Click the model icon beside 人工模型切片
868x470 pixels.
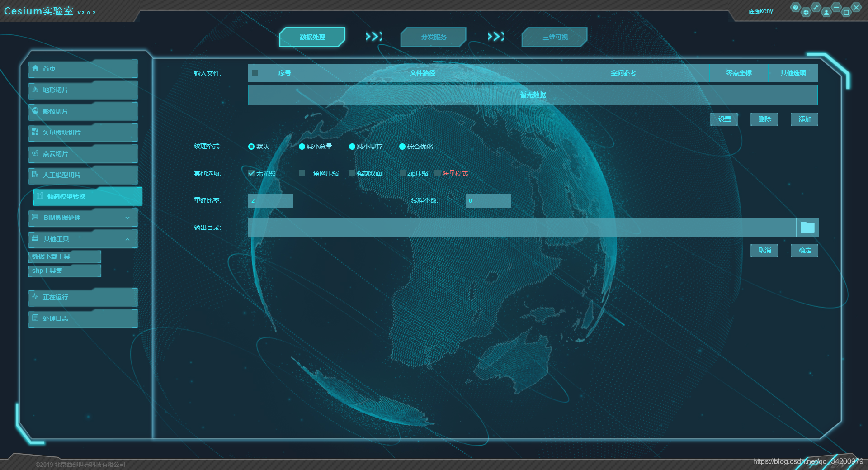point(35,175)
